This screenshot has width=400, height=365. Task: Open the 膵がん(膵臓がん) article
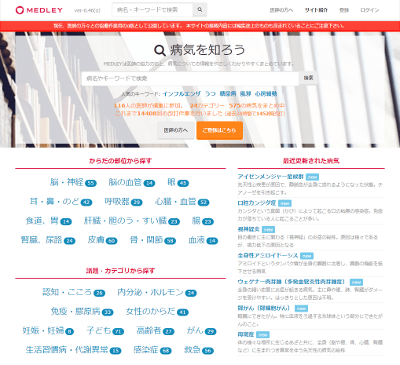click(265, 308)
